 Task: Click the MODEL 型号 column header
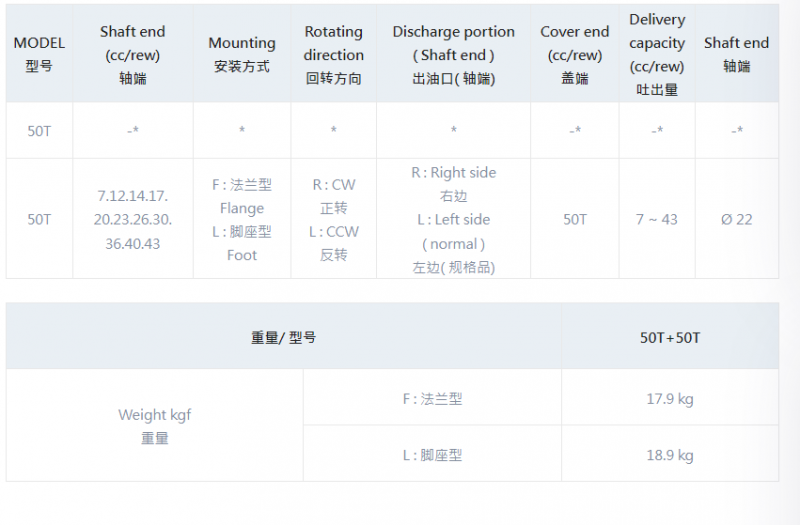pyautogui.click(x=39, y=54)
